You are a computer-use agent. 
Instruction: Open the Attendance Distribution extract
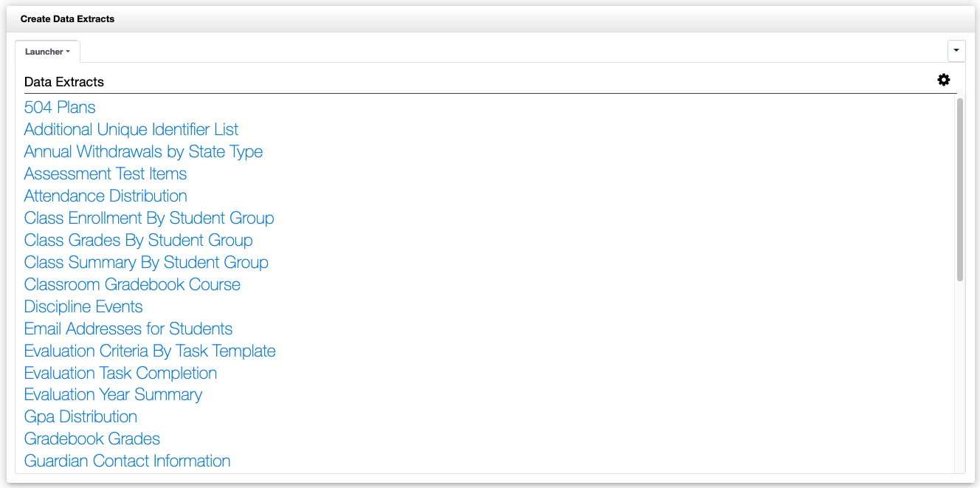point(106,196)
